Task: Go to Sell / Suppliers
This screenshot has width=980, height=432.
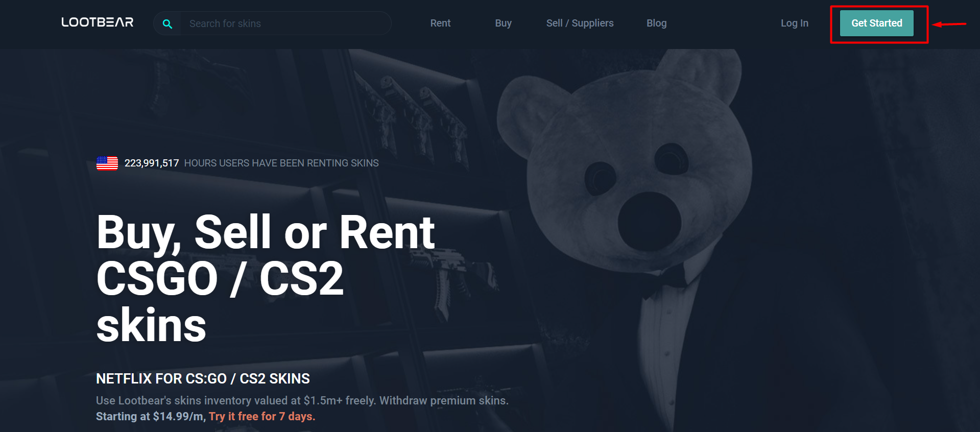Action: [x=580, y=23]
